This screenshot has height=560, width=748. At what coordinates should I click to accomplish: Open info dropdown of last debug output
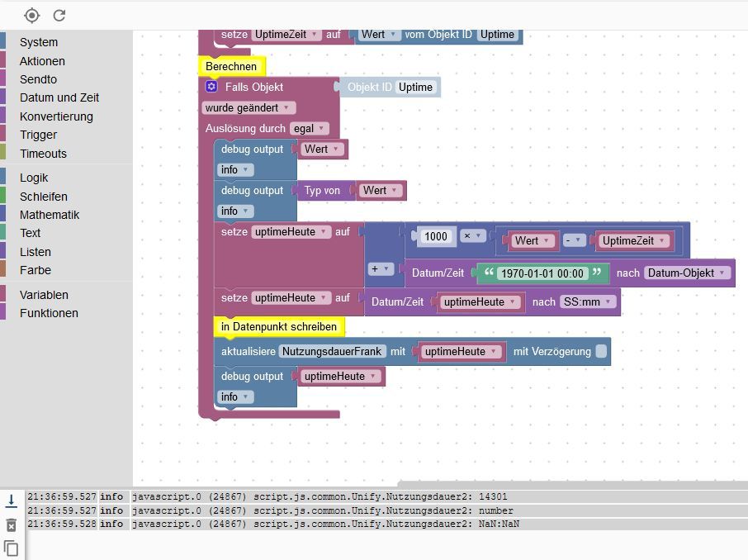pos(235,396)
